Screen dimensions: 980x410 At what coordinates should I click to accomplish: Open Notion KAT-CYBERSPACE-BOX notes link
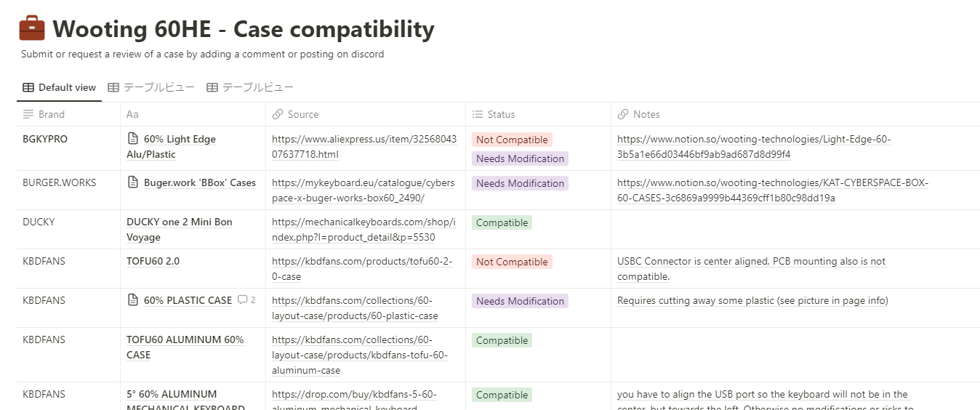[773, 190]
